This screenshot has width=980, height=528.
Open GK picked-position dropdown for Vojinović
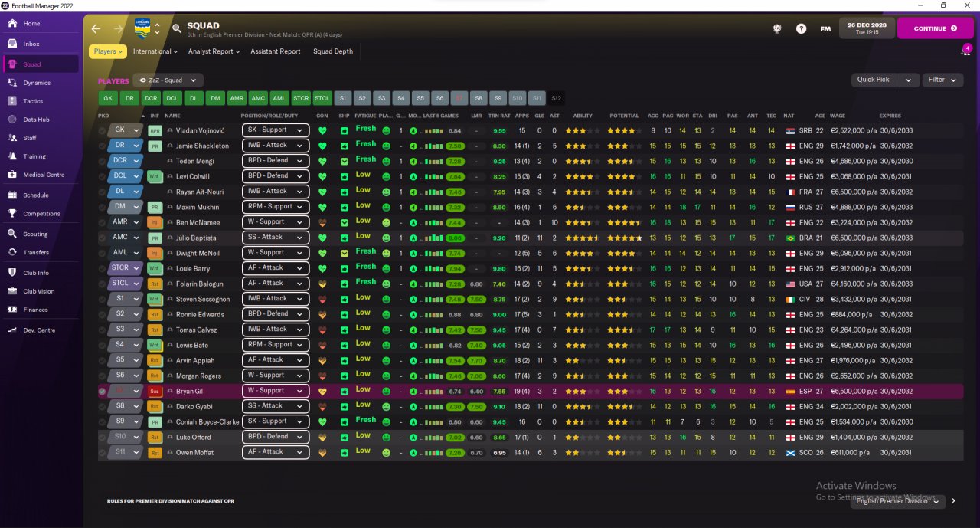click(x=126, y=130)
